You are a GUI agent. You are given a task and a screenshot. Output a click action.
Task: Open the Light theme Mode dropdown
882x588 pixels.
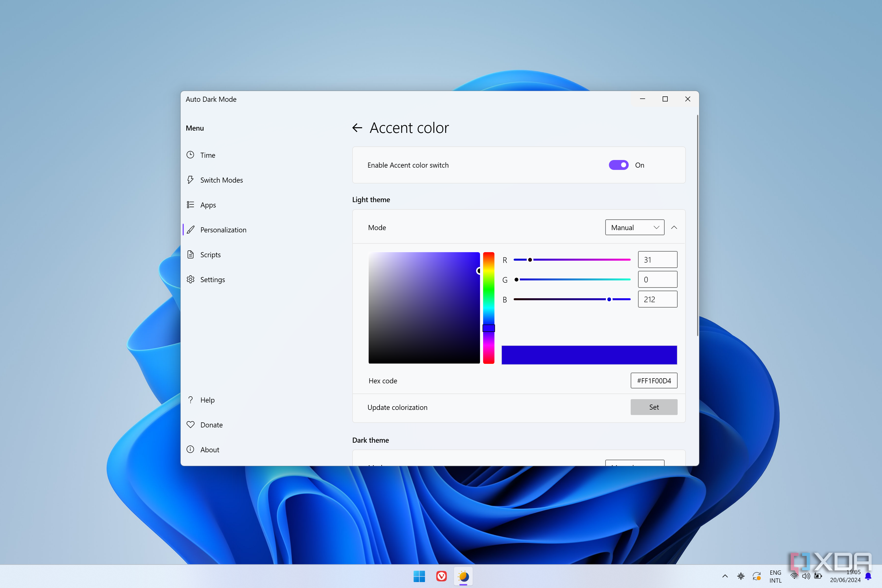tap(634, 227)
